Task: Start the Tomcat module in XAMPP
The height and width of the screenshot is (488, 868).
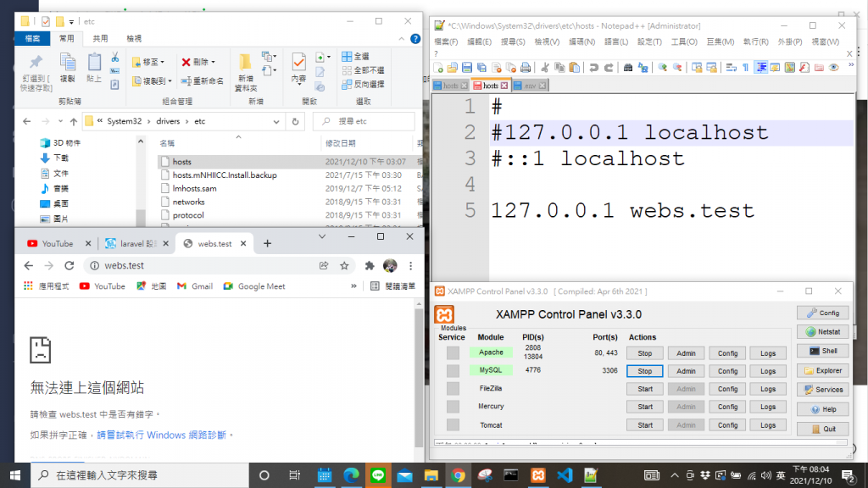Action: 644,425
